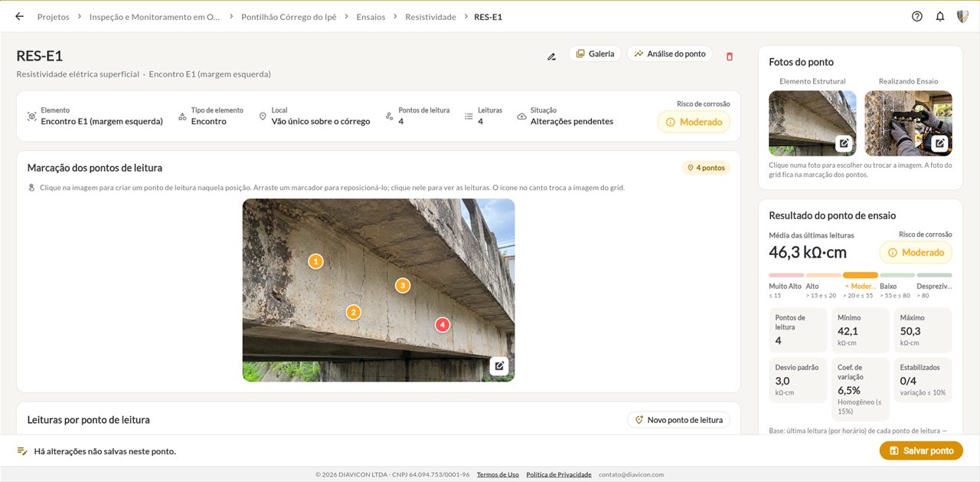Open the Galeria button
Screen dimensions: 980x482
tap(595, 54)
